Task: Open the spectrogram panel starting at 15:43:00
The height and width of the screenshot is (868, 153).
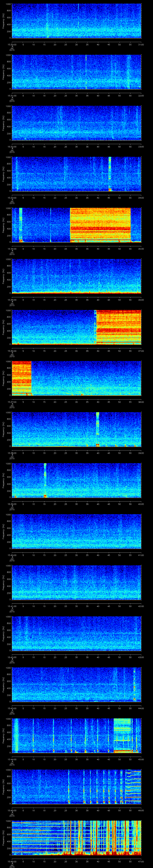Action: click(x=77, y=685)
